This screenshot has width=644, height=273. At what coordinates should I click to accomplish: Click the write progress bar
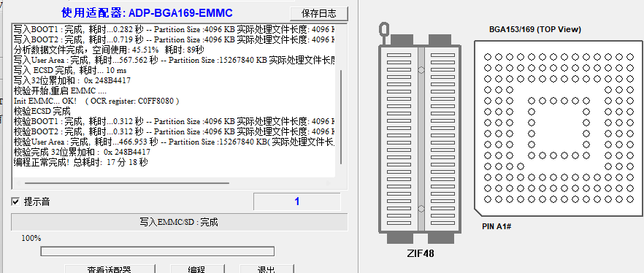pyautogui.click(x=157, y=251)
